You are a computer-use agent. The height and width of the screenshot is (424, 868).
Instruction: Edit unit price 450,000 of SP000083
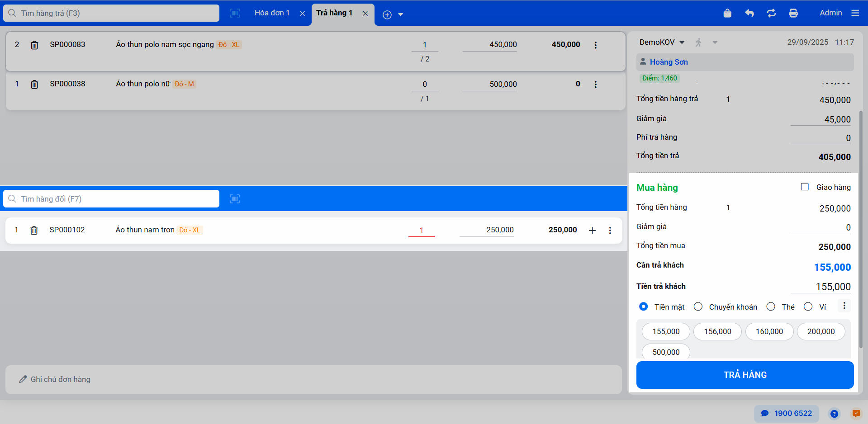pos(490,45)
